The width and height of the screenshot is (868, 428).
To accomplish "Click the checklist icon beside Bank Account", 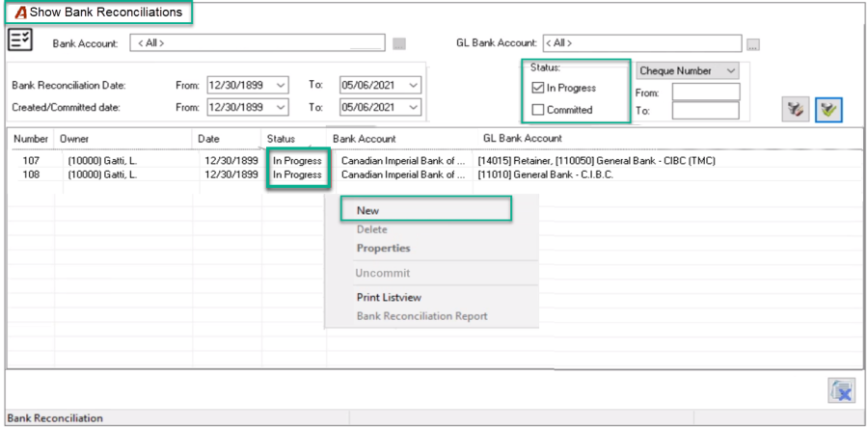I will pyautogui.click(x=20, y=40).
